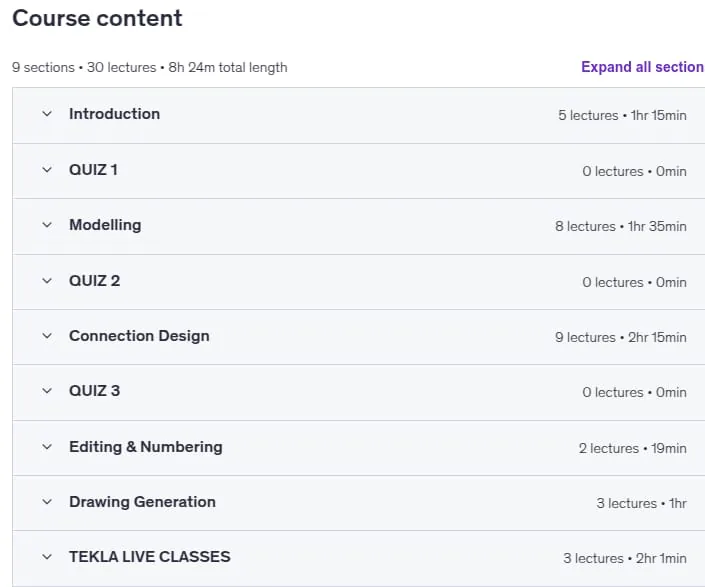Open the Drawing Generation section title
The image size is (705, 587).
pyautogui.click(x=142, y=502)
